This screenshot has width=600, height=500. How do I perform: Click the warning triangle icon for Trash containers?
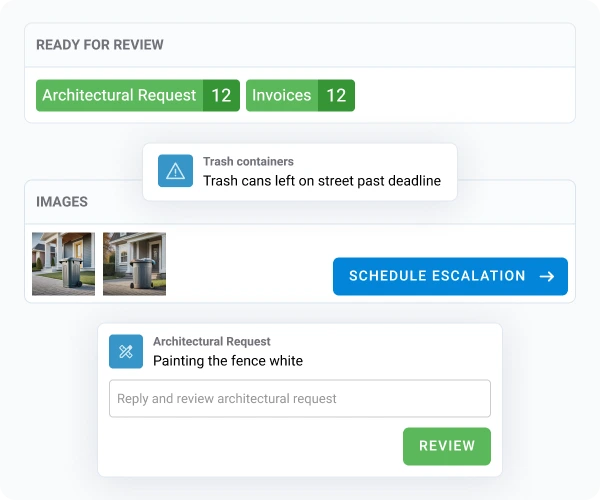coord(176,171)
